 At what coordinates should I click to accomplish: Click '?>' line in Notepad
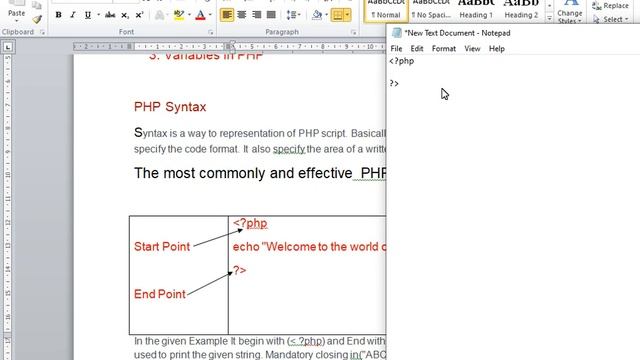394,83
